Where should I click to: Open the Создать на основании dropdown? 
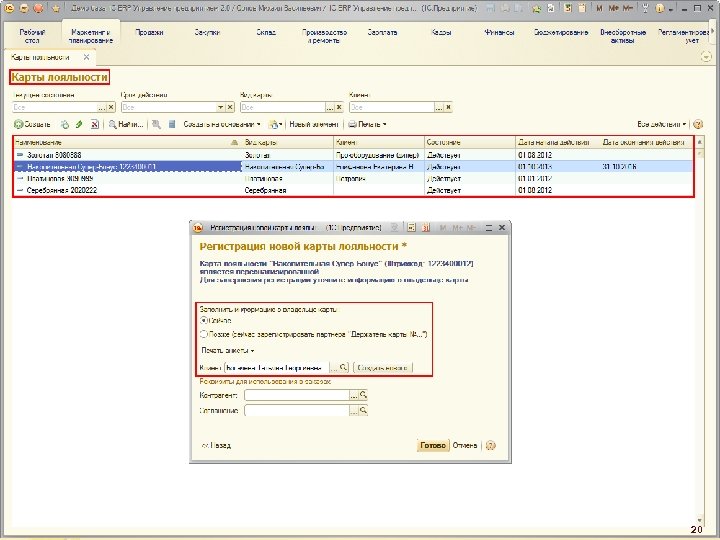pyautogui.click(x=222, y=124)
